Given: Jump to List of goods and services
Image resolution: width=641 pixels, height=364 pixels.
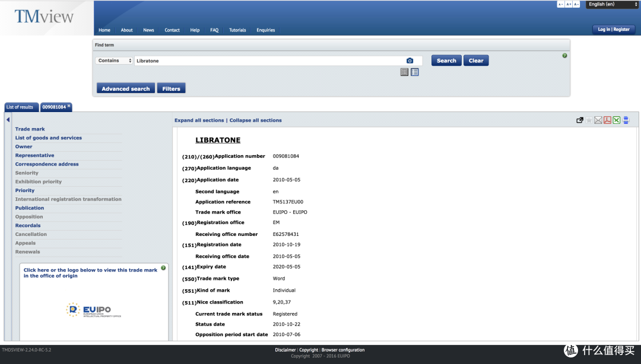Looking at the screenshot, I should 48,138.
